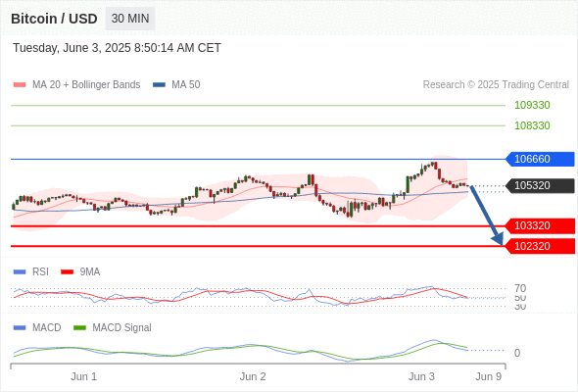This screenshot has width=578, height=392.
Task: Toggle the MA 20 + Bollinger Bands legend label
Action: (x=86, y=85)
